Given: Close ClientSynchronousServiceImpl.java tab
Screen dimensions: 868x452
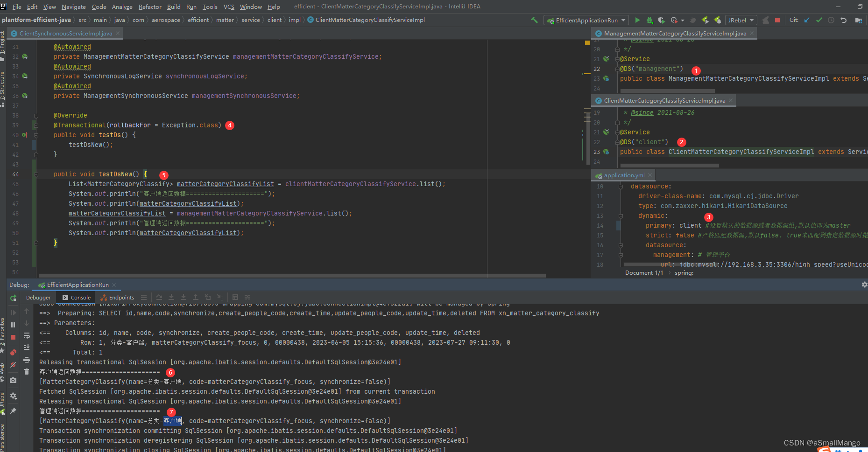Looking at the screenshot, I should pyautogui.click(x=118, y=34).
